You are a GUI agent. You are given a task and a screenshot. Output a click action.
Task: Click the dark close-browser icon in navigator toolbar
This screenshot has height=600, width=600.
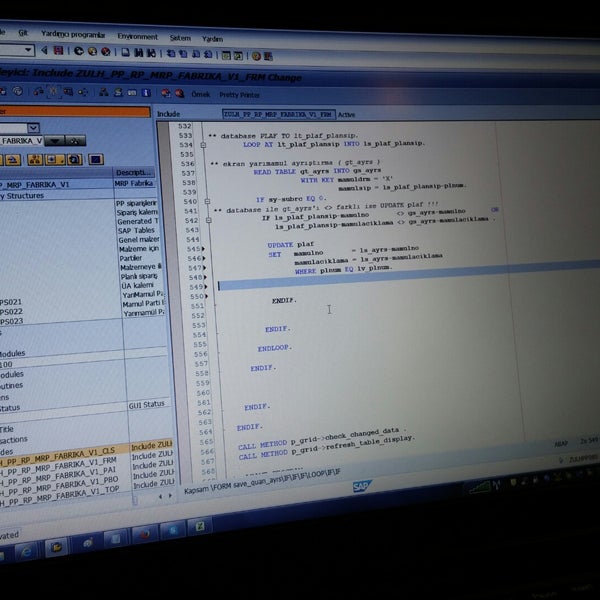(x=96, y=159)
